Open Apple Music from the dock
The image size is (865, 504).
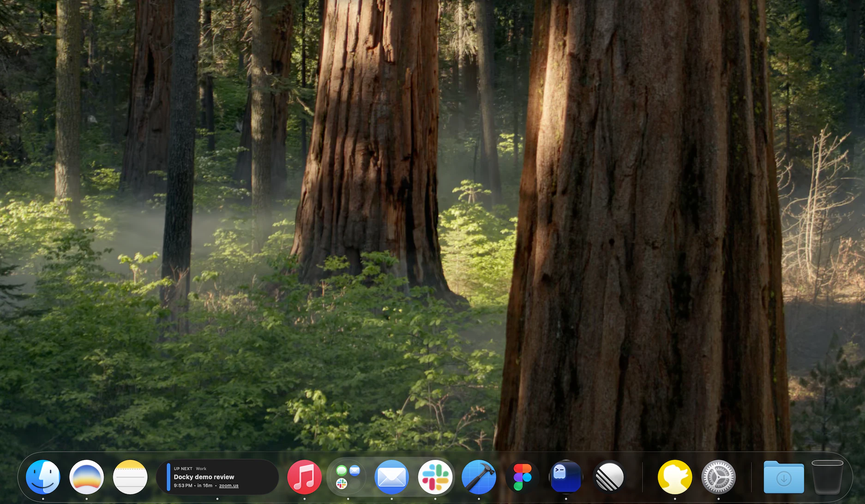click(x=304, y=477)
